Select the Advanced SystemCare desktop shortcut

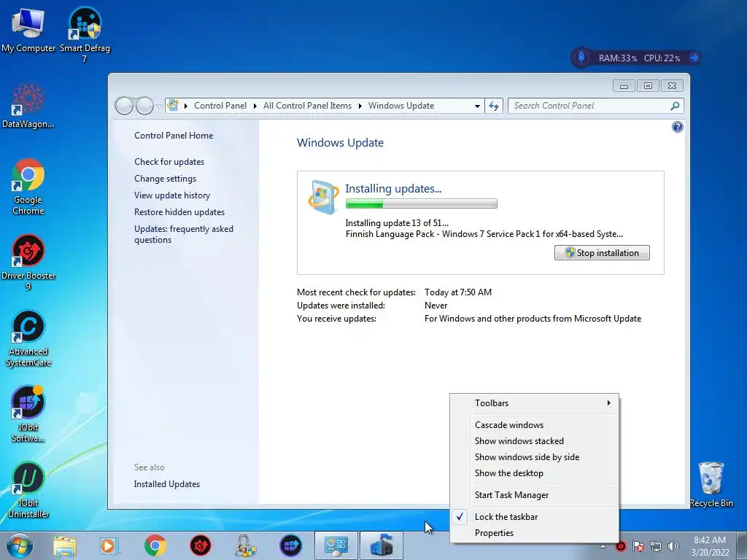point(28,338)
